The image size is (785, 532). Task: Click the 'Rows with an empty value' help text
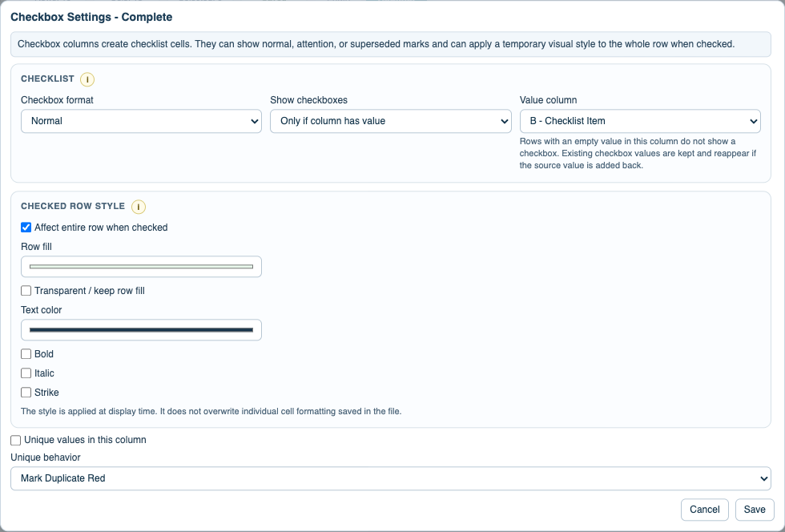[638, 153]
